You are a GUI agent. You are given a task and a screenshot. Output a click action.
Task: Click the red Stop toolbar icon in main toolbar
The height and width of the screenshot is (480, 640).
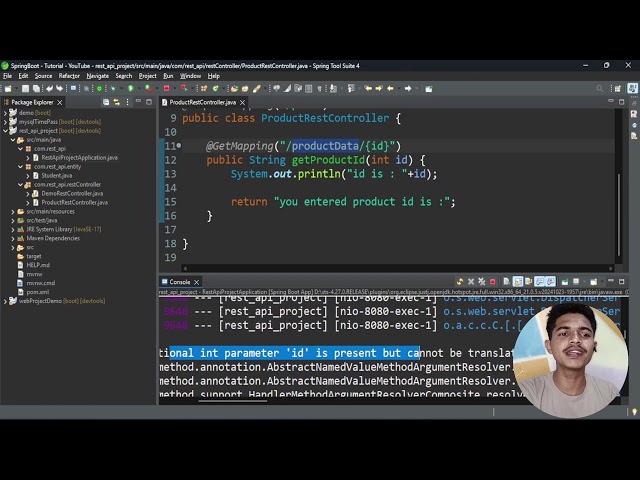(167, 89)
